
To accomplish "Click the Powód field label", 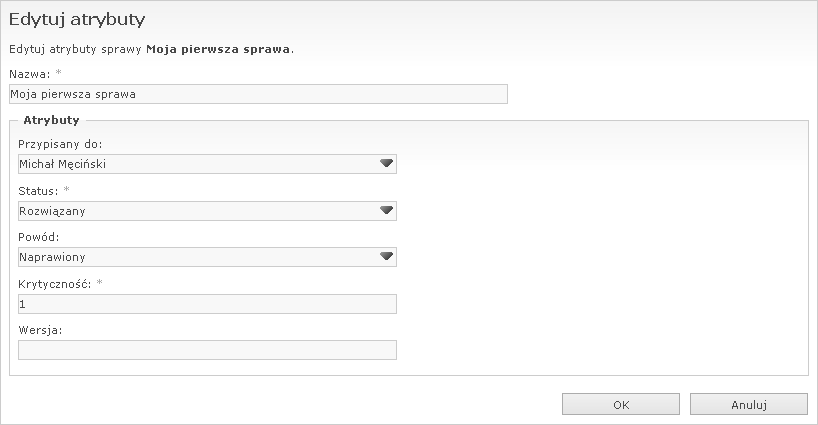I will [39, 237].
